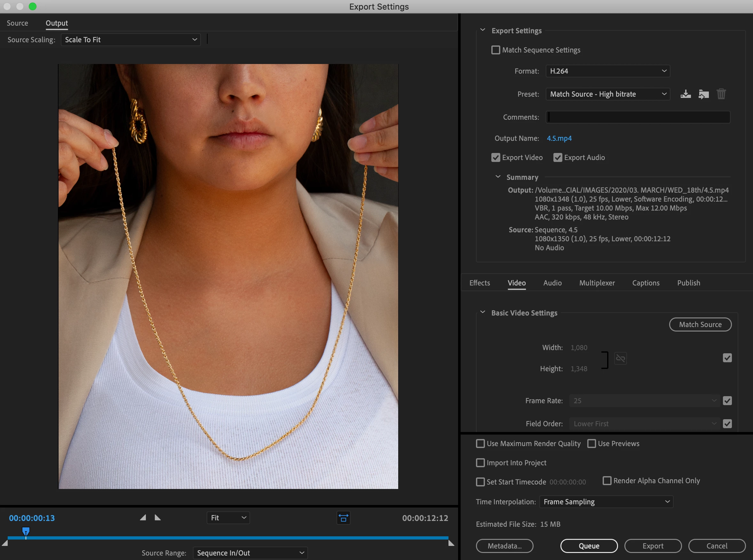Screen dimensions: 753x560
Task: Click the Set Out Point triangle icon
Action: click(x=158, y=518)
